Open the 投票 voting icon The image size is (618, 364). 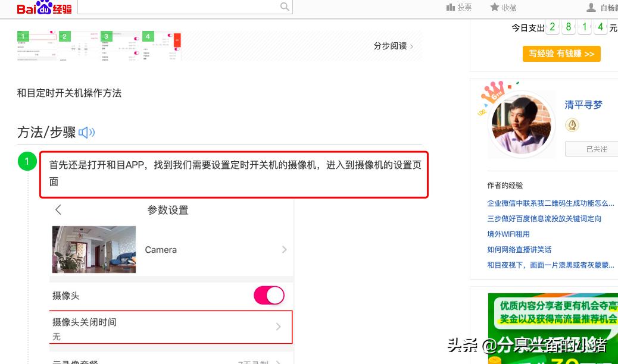coord(451,7)
